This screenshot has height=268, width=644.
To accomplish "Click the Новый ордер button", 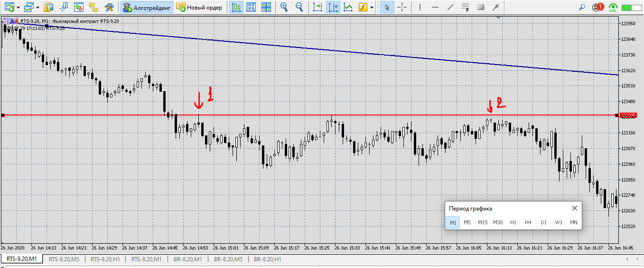I will pyautogui.click(x=199, y=7).
